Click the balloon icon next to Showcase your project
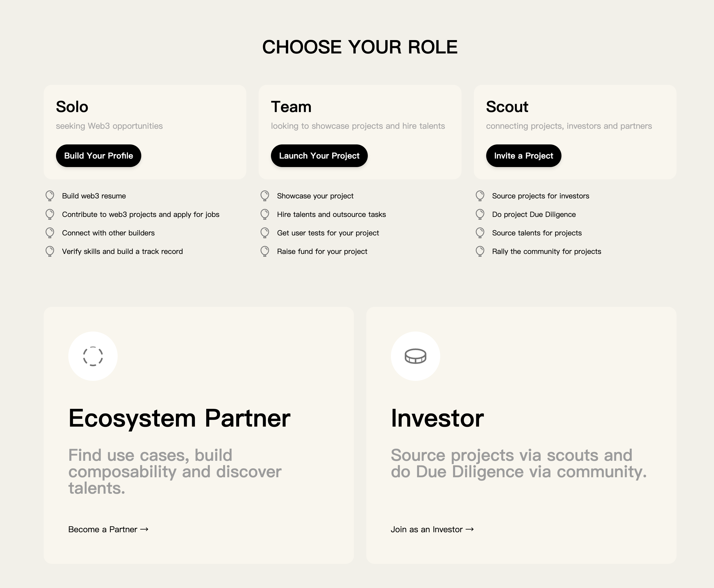The width and height of the screenshot is (714, 588). click(265, 196)
